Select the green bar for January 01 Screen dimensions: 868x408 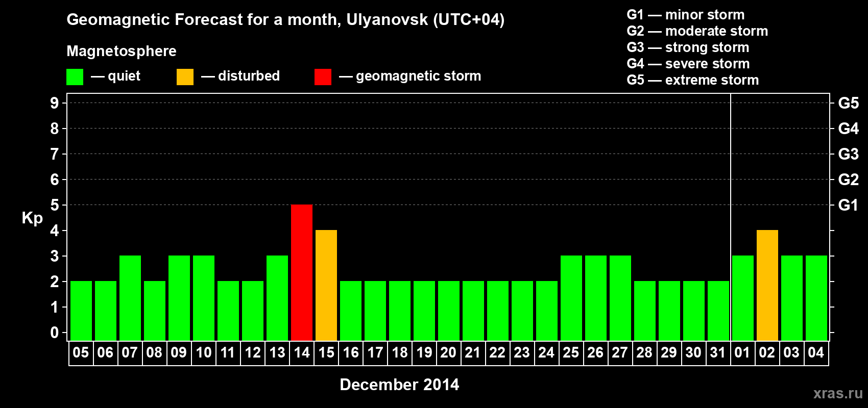(x=743, y=298)
